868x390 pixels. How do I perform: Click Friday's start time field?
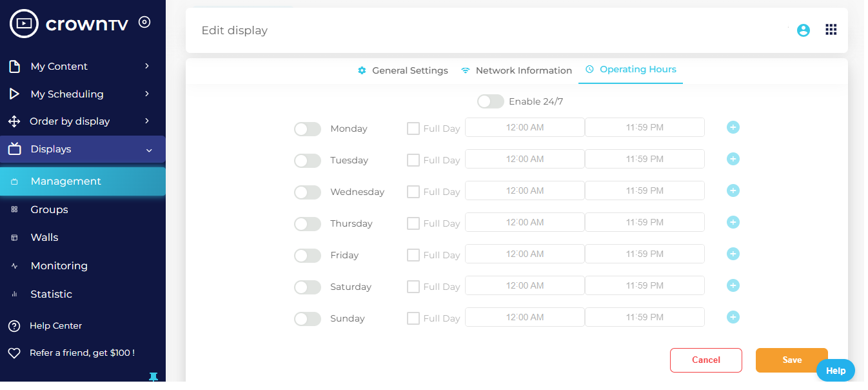(x=524, y=253)
